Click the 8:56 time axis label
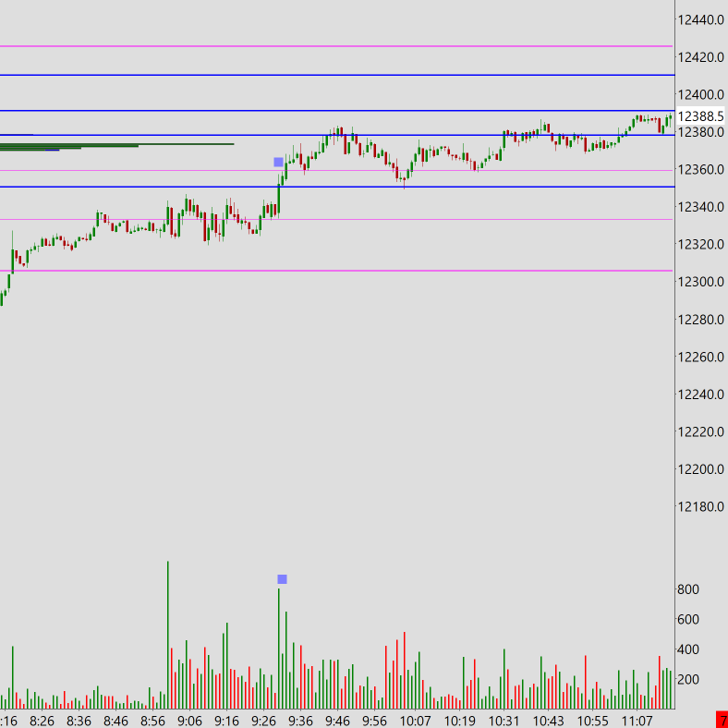 click(x=152, y=721)
